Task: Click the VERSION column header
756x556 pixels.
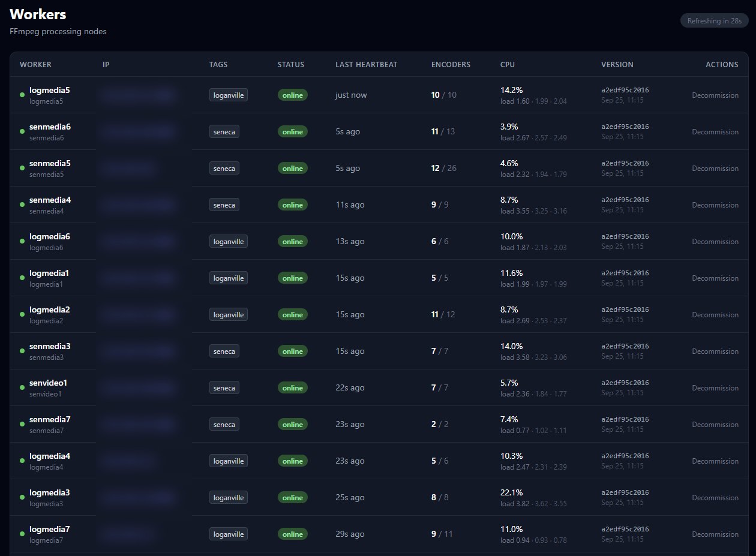Action: (617, 65)
